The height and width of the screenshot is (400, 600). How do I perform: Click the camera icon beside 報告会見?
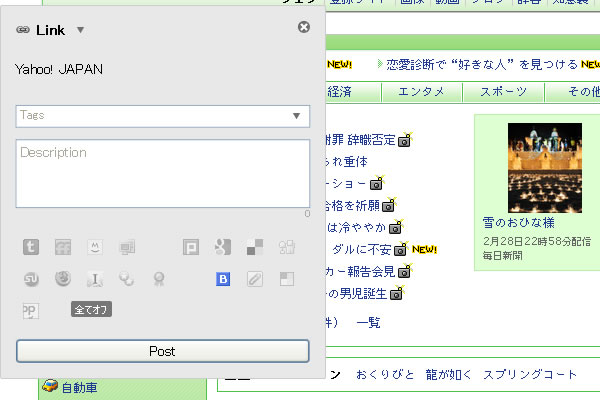coord(405,271)
